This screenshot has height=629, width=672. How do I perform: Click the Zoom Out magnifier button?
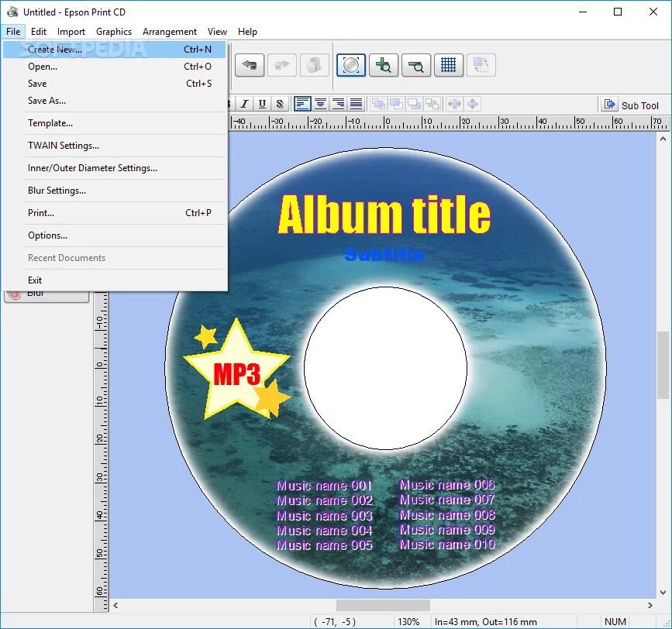tap(416, 65)
